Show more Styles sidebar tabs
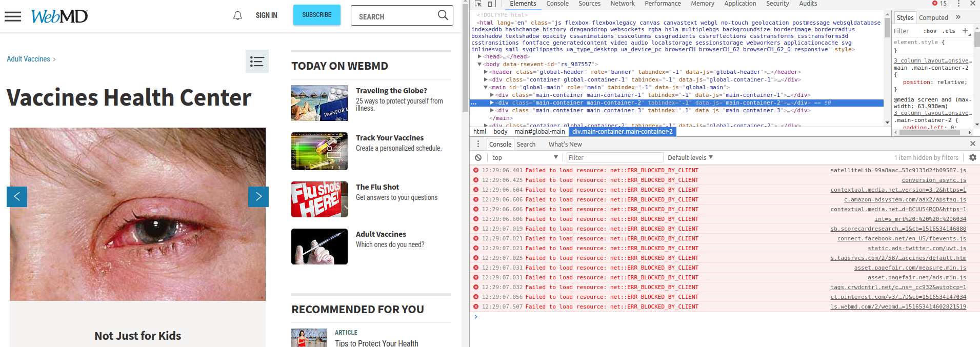This screenshot has width=980, height=347. pyautogui.click(x=958, y=17)
